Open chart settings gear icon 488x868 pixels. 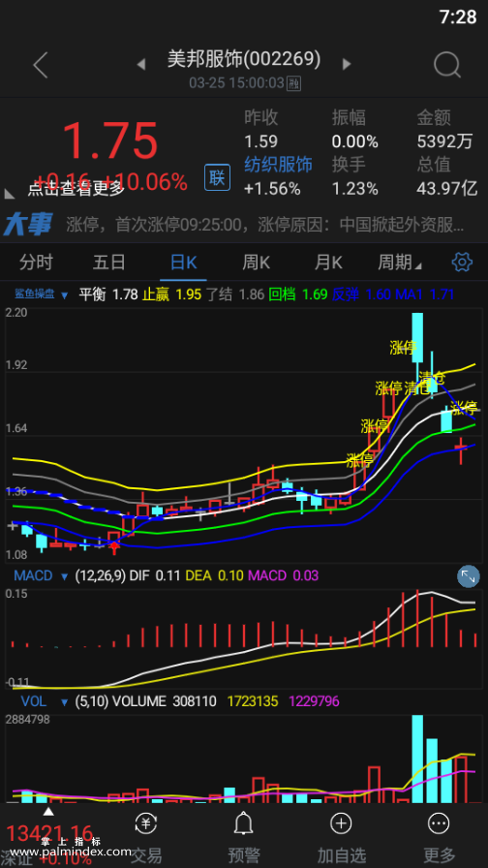click(462, 262)
